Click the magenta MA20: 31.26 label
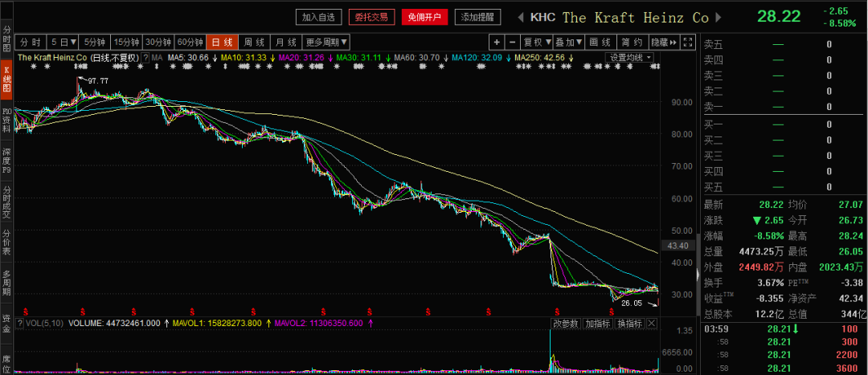 coord(301,57)
